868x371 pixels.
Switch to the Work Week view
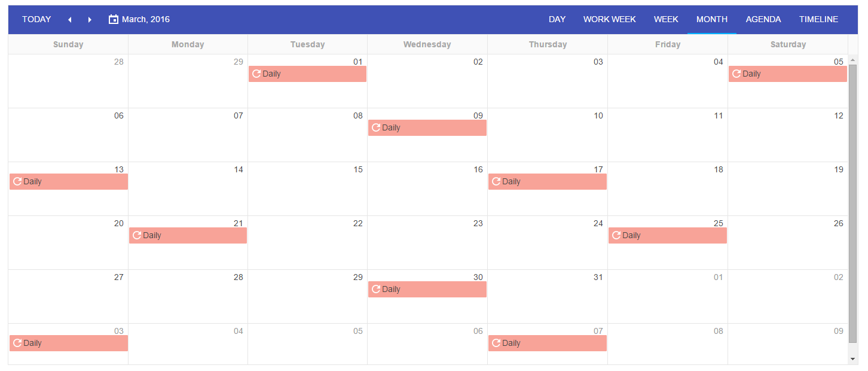pos(609,19)
